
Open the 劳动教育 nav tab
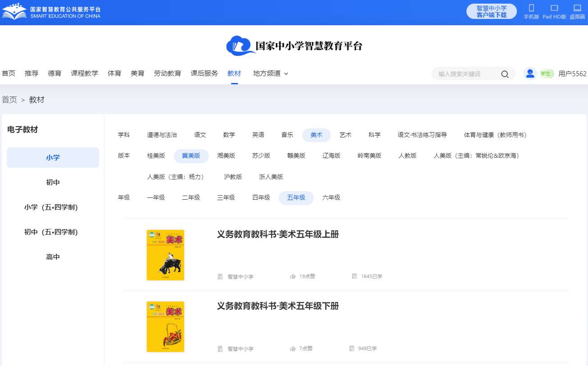click(167, 73)
